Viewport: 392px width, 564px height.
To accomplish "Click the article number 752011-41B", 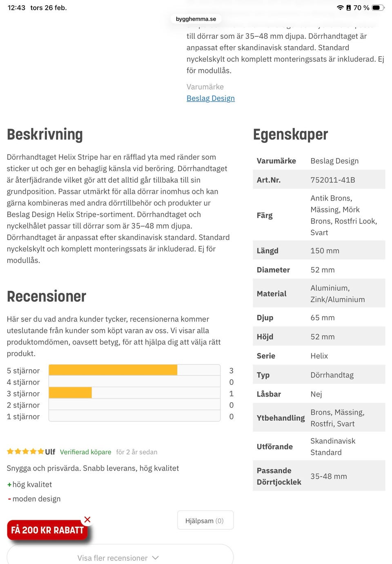I will coord(333,180).
